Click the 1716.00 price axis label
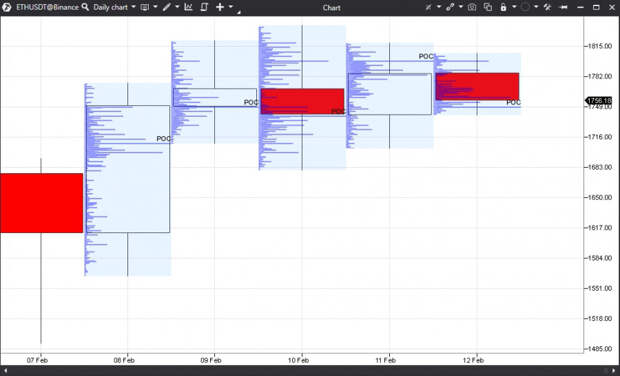This screenshot has width=620, height=376. point(599,137)
